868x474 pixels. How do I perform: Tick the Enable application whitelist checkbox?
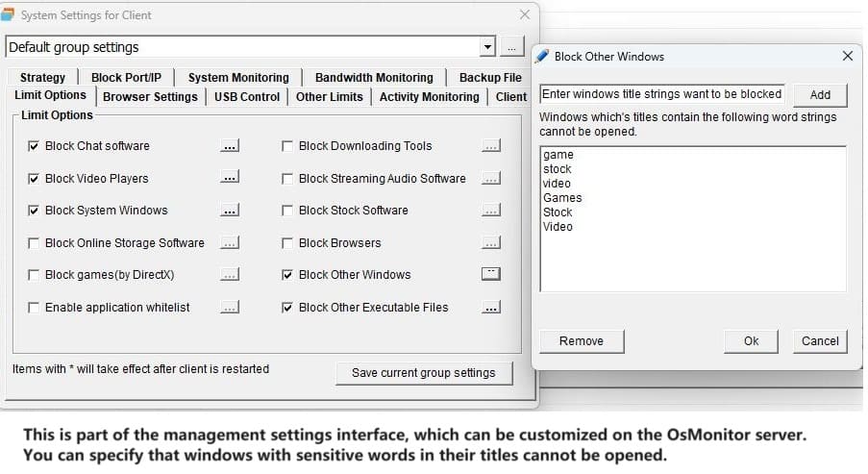click(34, 308)
